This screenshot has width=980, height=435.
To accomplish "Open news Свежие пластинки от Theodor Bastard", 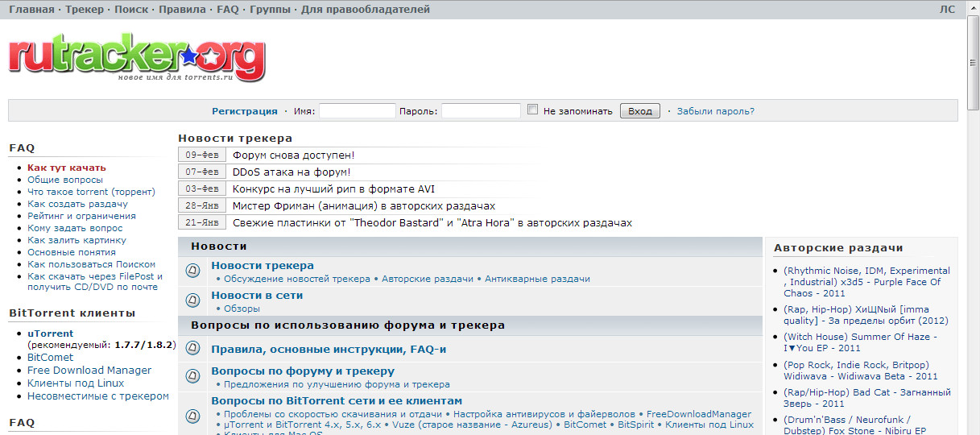I will [432, 222].
